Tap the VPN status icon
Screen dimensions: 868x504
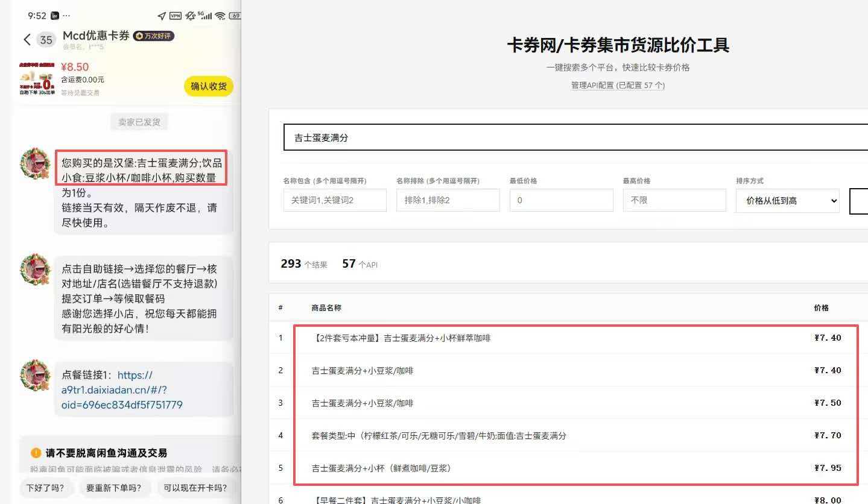point(176,16)
